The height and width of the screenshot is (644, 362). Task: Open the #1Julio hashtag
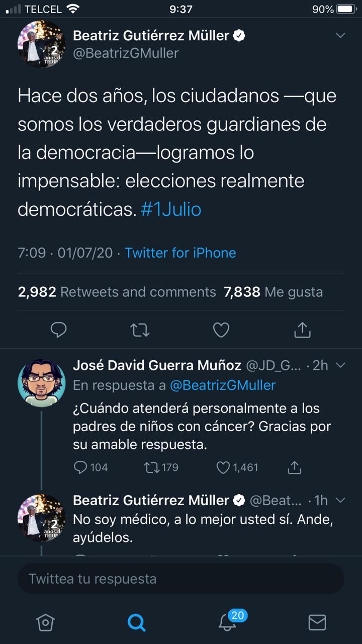171,209
